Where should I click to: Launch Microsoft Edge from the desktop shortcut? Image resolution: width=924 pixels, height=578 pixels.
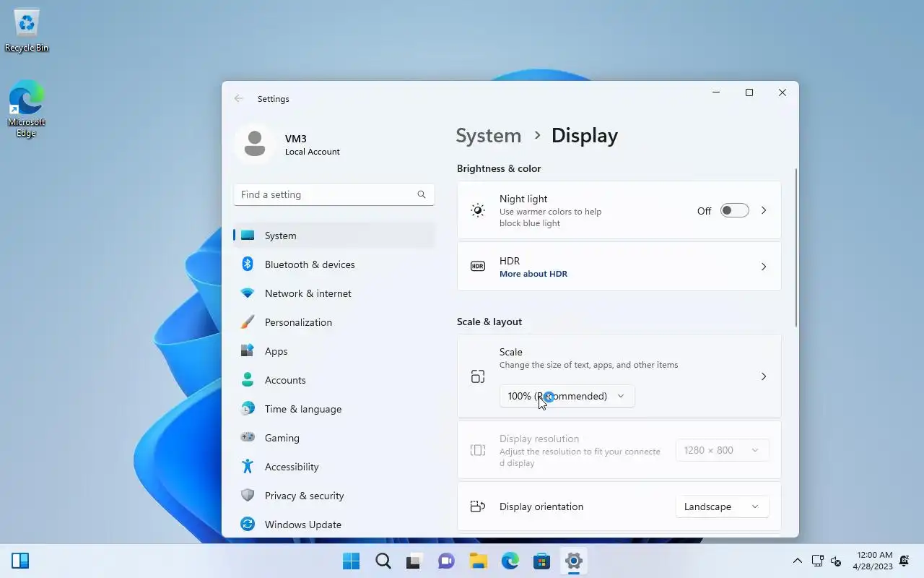coord(27,108)
